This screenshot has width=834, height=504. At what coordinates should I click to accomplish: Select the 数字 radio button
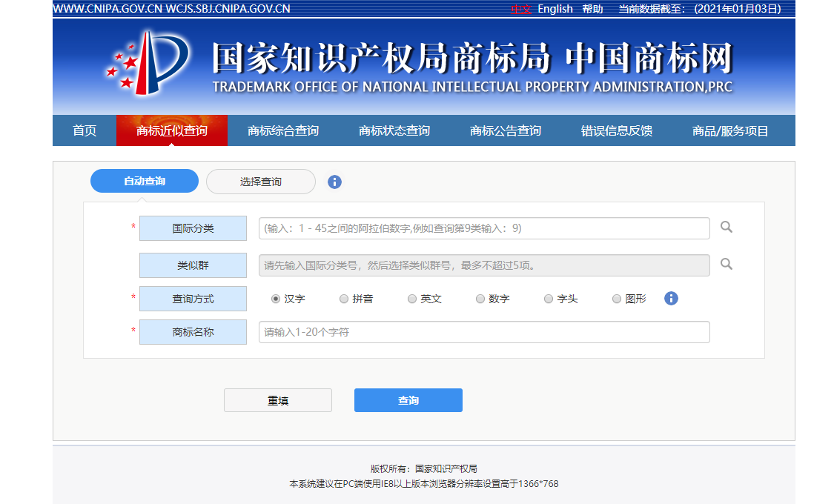click(x=480, y=299)
